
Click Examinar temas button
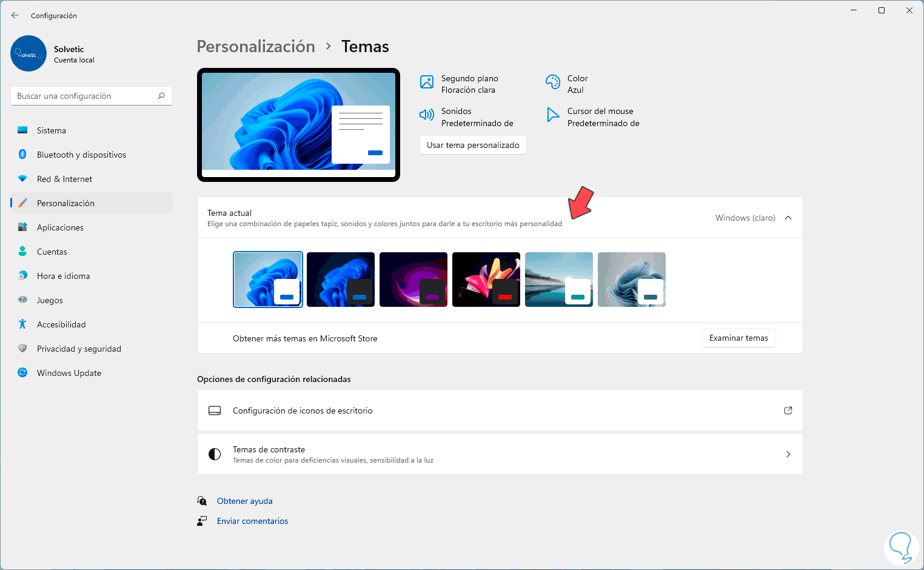tap(738, 338)
